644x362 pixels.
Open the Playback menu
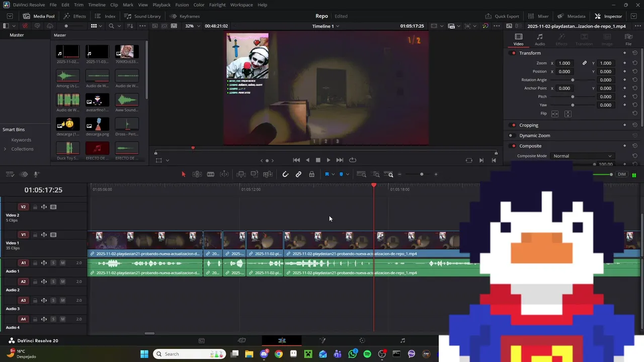(x=162, y=5)
